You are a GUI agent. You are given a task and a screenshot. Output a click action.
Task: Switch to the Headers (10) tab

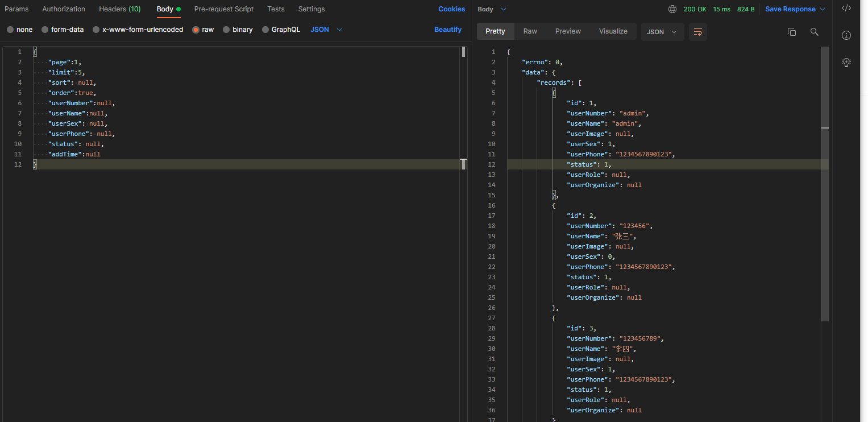coord(120,9)
